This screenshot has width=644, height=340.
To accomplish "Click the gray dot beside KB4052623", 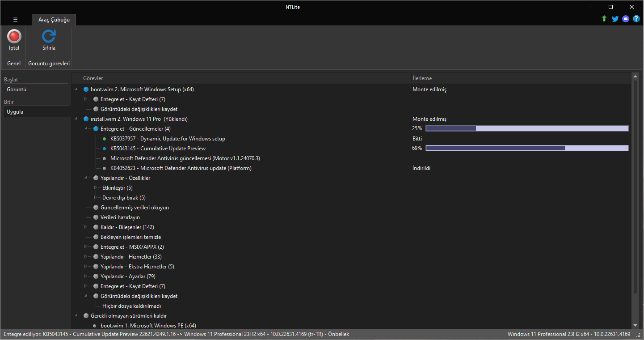I will (x=105, y=168).
